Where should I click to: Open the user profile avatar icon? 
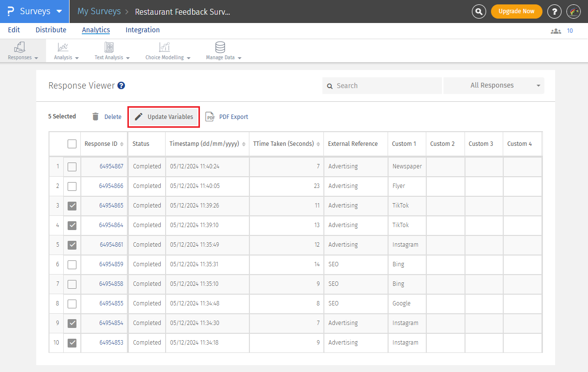click(x=573, y=11)
